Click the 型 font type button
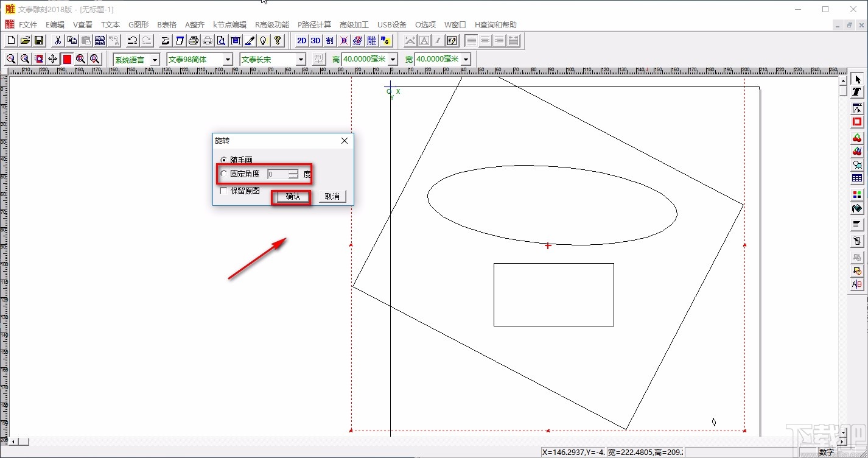 coord(319,59)
